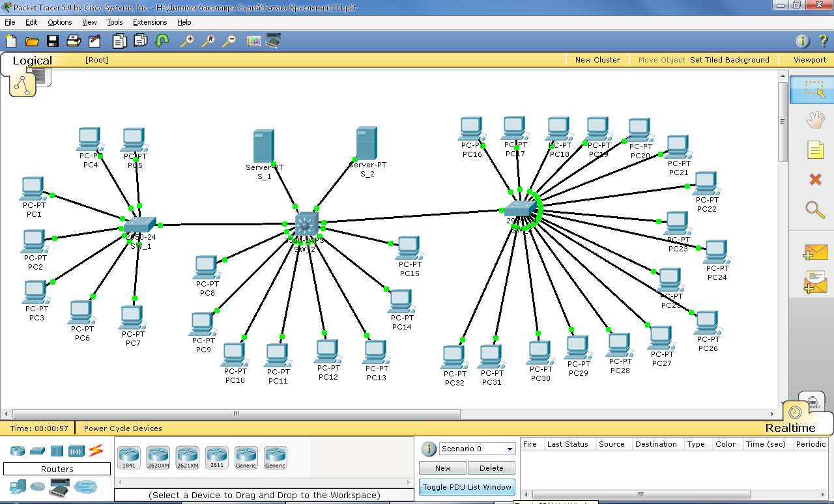Pick the 2621XM router model

(x=187, y=457)
